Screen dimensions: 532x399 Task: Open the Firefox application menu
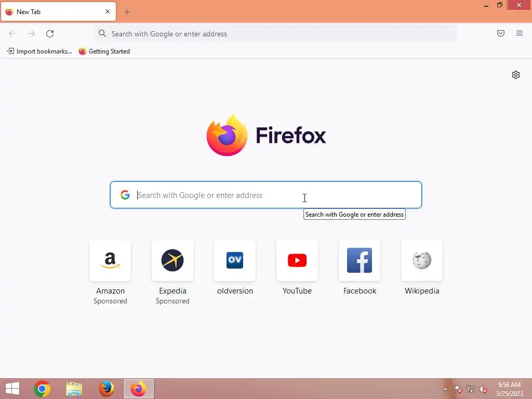(x=520, y=33)
